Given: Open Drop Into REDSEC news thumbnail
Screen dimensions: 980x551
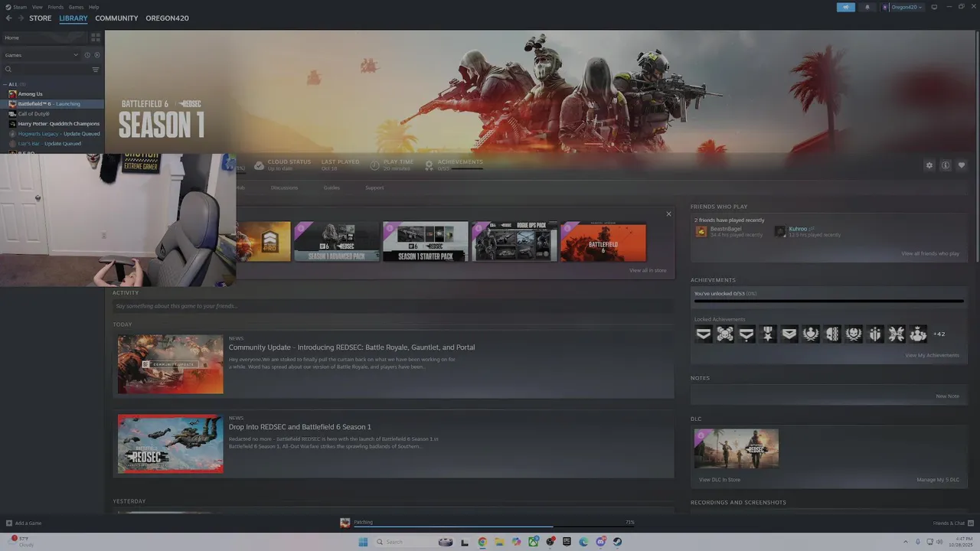Looking at the screenshot, I should pyautogui.click(x=171, y=444).
